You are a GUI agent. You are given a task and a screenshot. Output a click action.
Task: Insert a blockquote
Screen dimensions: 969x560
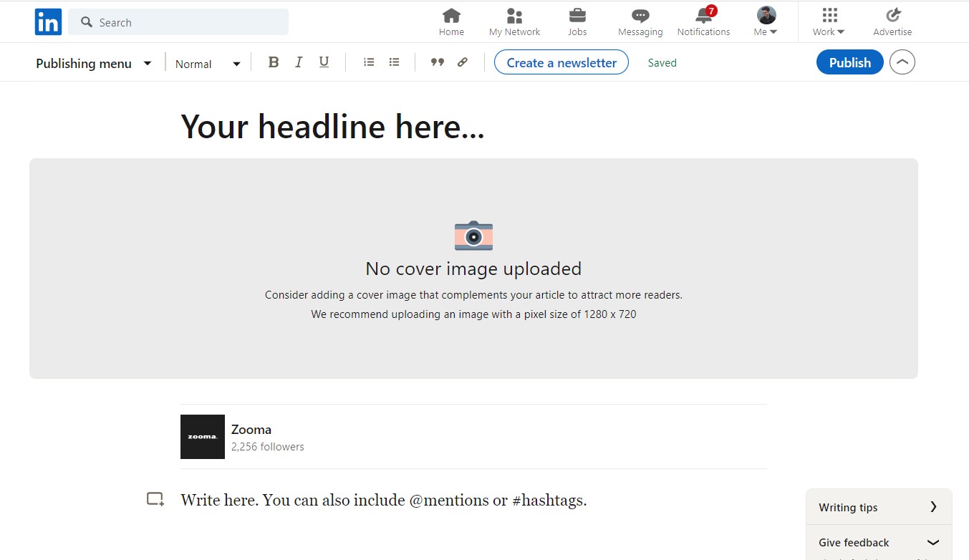(438, 62)
